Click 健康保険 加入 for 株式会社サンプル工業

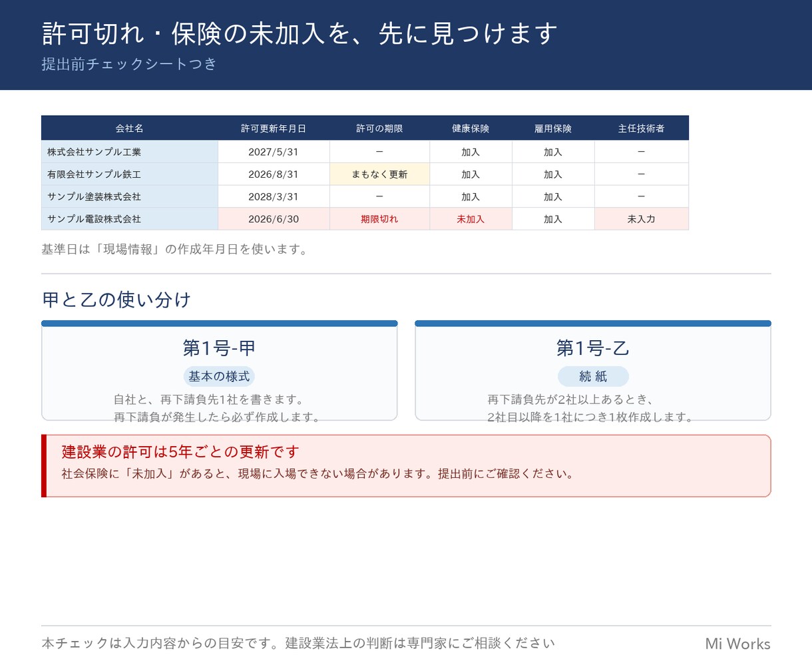tap(471, 152)
